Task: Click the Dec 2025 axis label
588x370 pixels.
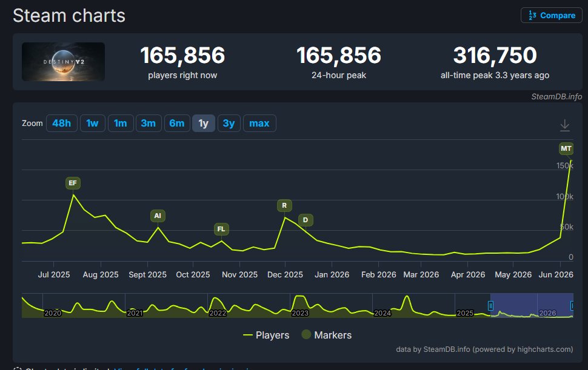Action: click(x=285, y=274)
